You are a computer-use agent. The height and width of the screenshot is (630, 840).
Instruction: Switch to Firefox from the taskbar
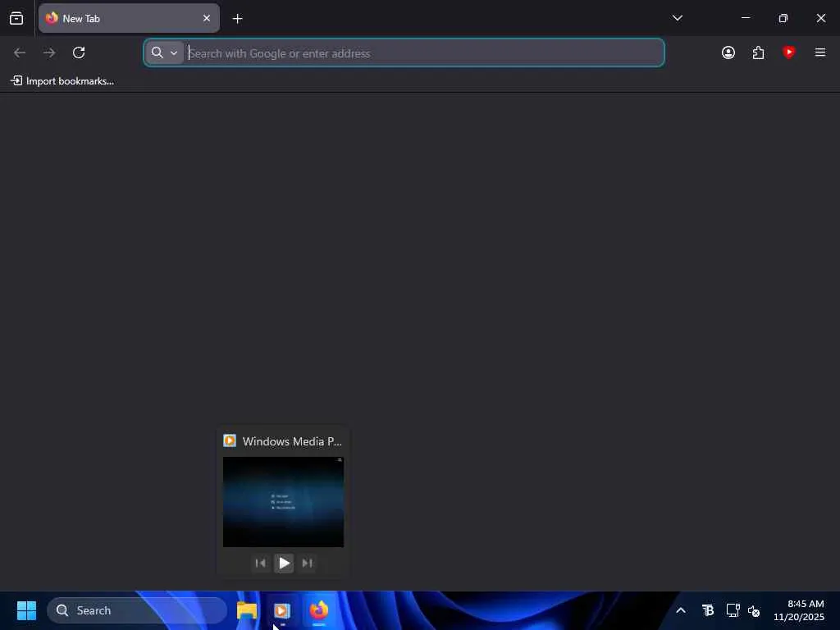pos(319,610)
